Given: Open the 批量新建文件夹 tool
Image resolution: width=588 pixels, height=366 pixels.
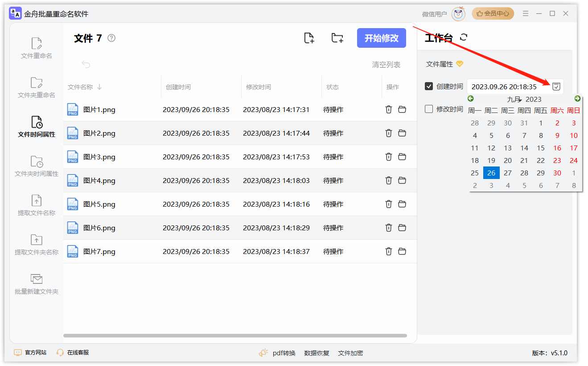Looking at the screenshot, I should [36, 286].
